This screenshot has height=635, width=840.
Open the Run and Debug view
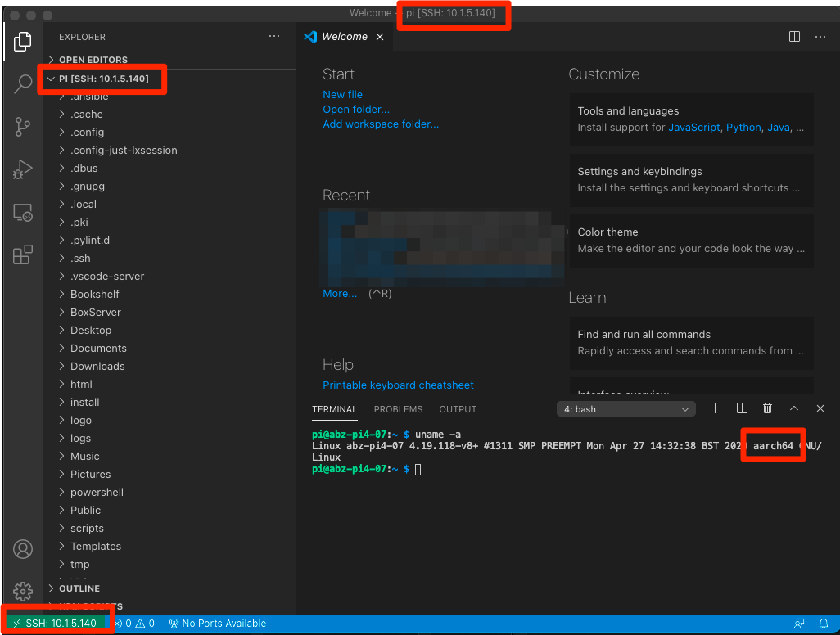23,169
